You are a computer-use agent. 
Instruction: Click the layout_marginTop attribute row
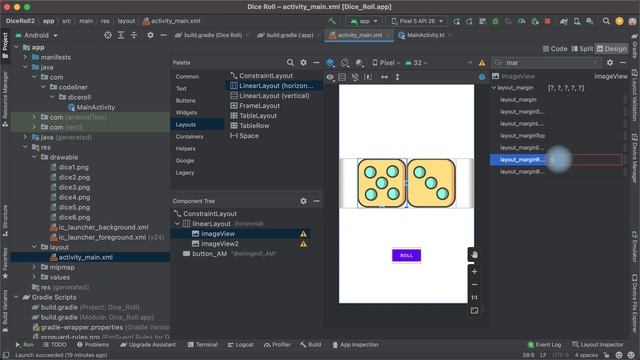pyautogui.click(x=559, y=136)
